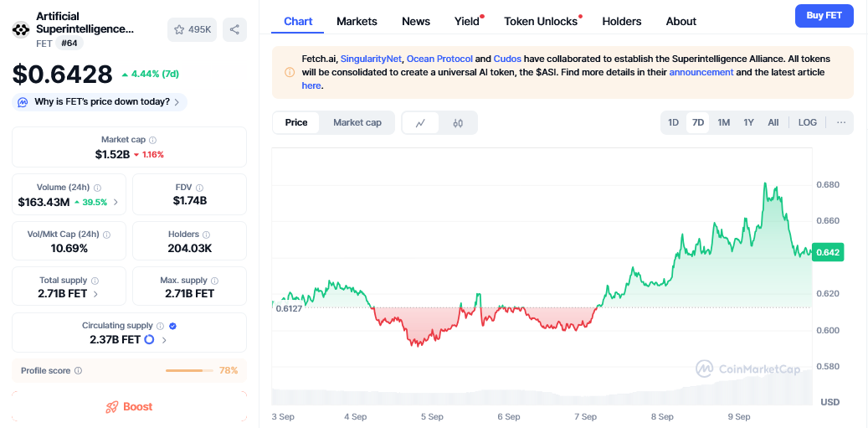
Task: Expand Total supply details chevron
Action: click(95, 294)
